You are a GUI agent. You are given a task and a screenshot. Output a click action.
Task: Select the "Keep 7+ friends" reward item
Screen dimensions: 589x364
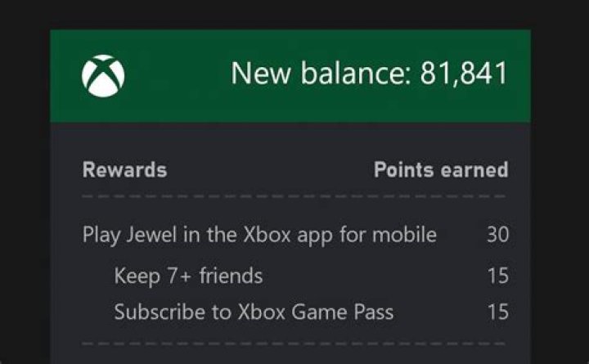[188, 276]
